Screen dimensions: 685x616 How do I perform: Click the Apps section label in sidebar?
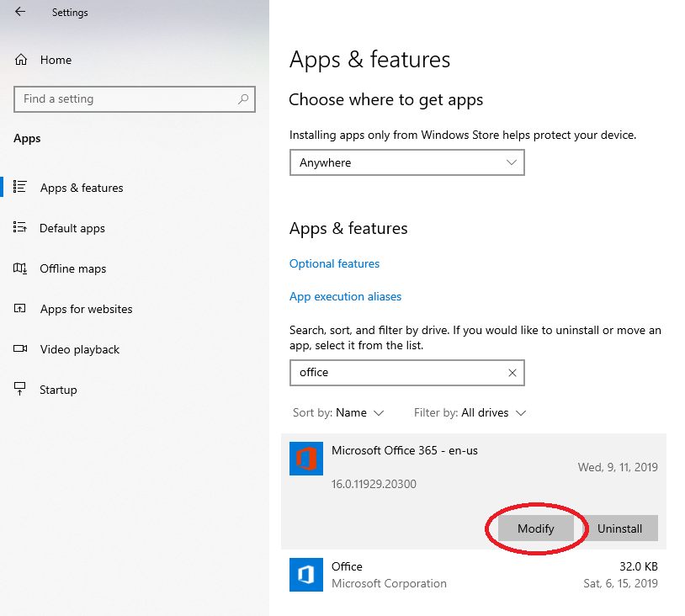click(x=27, y=139)
